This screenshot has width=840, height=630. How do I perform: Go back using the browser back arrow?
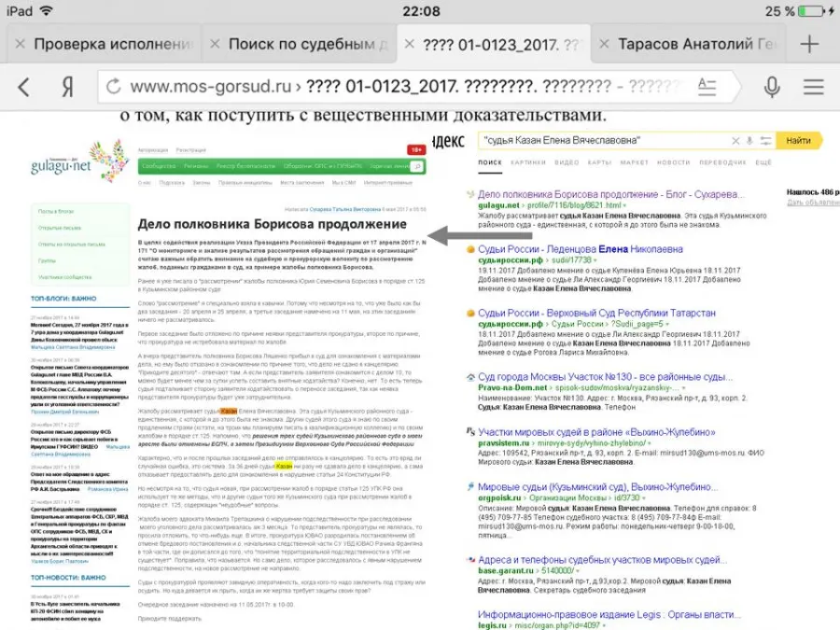point(23,87)
